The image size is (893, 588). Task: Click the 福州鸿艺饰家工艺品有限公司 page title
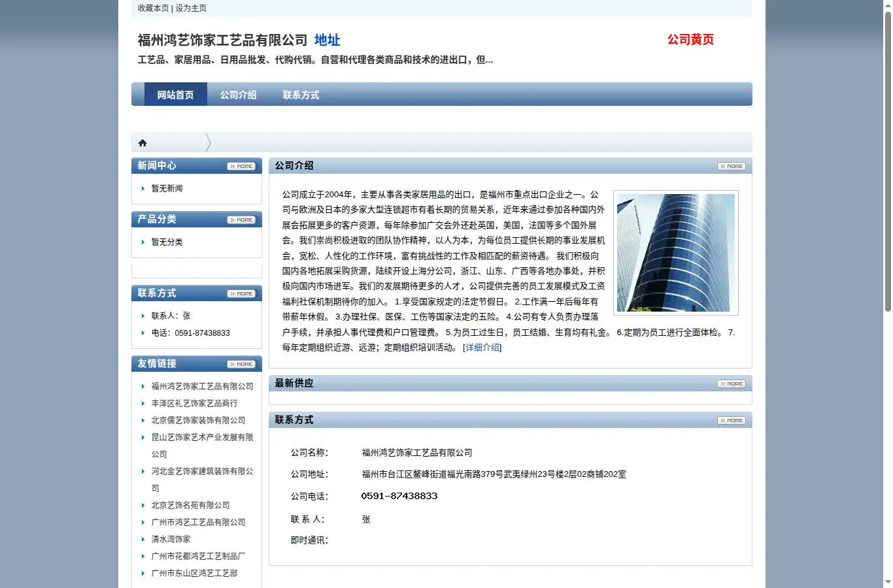pos(222,40)
